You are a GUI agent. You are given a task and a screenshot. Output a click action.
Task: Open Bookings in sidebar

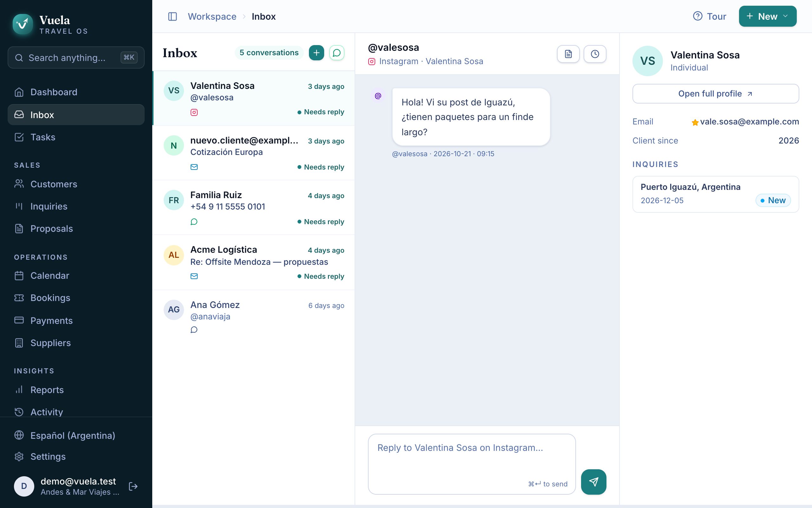[x=76, y=298]
